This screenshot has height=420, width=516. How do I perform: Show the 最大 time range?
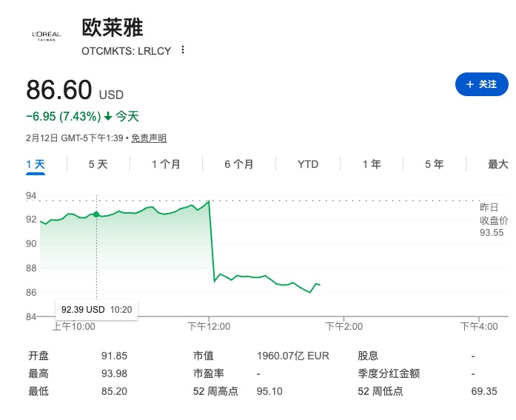tap(498, 164)
